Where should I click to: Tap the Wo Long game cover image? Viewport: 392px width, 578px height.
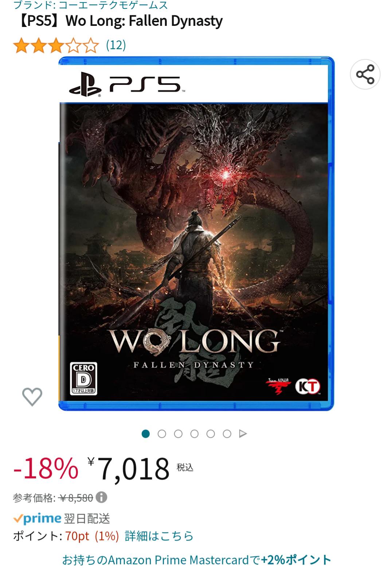click(x=196, y=233)
